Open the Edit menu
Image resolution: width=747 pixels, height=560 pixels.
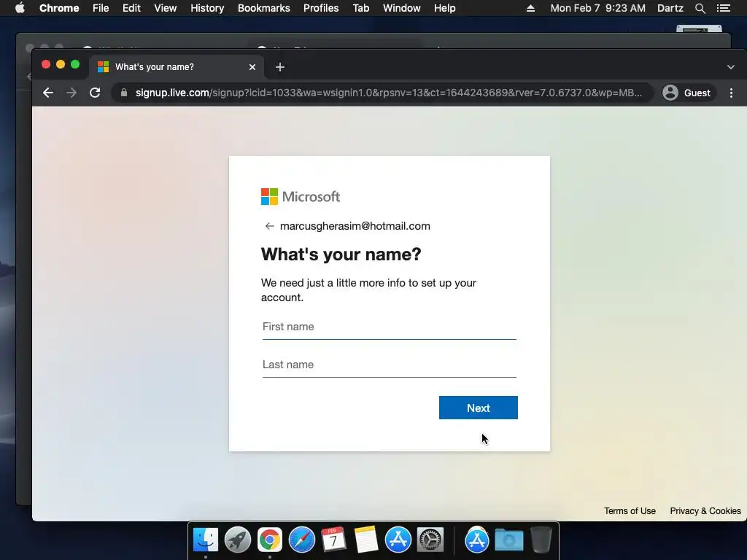point(131,8)
